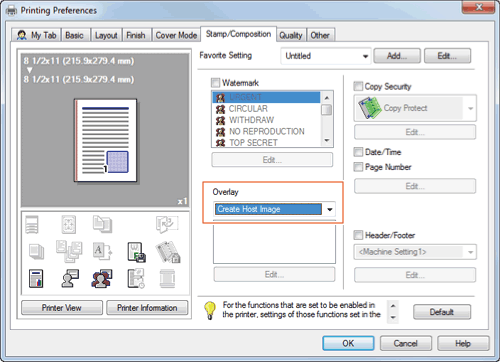Click the Copy Protect green pages icon

point(369,108)
